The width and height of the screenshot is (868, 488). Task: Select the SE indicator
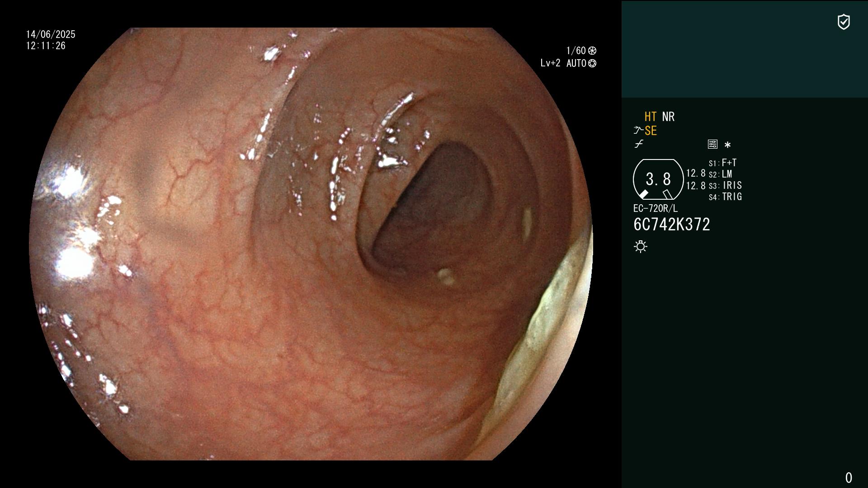[x=651, y=131]
